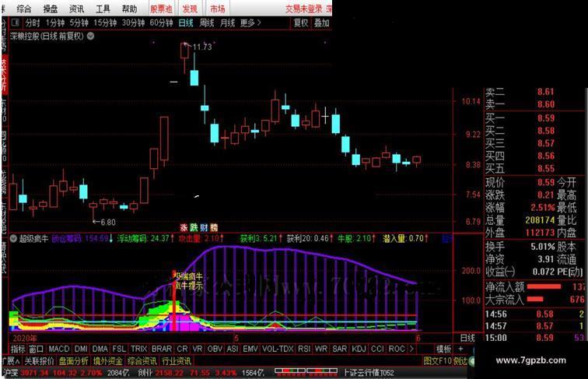
Task: Open the 关联报价 tab
Action: 40,361
